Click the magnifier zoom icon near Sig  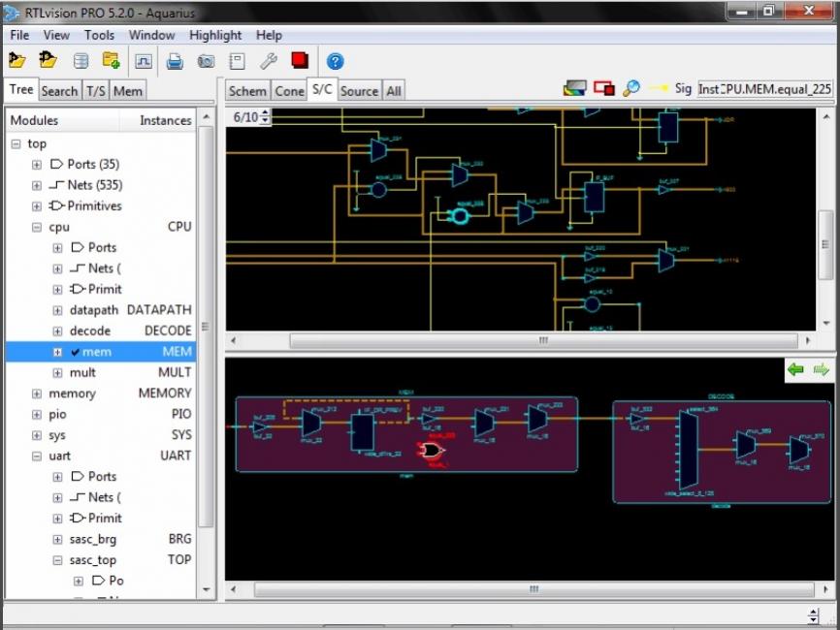coord(631,88)
